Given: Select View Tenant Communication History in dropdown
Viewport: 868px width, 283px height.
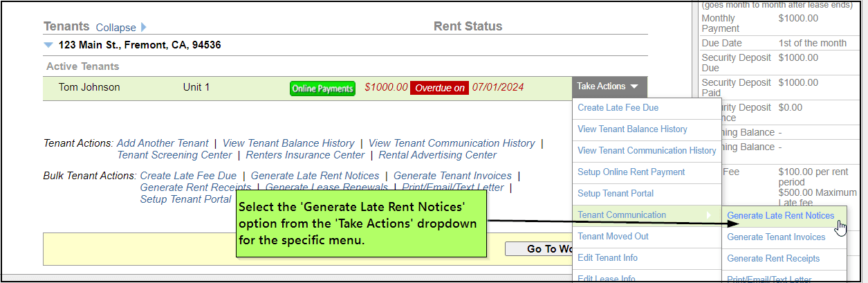Looking at the screenshot, I should (647, 151).
